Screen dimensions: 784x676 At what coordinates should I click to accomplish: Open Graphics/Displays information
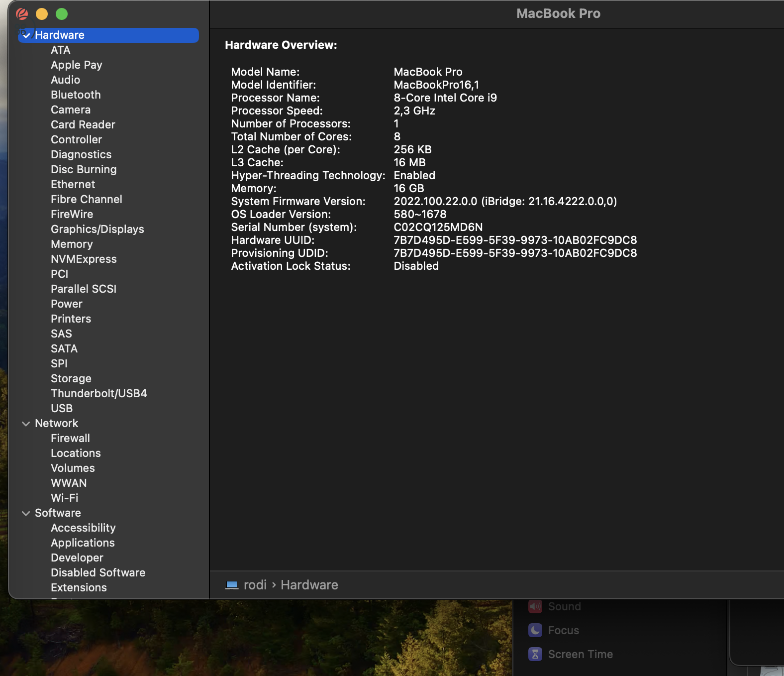click(98, 229)
